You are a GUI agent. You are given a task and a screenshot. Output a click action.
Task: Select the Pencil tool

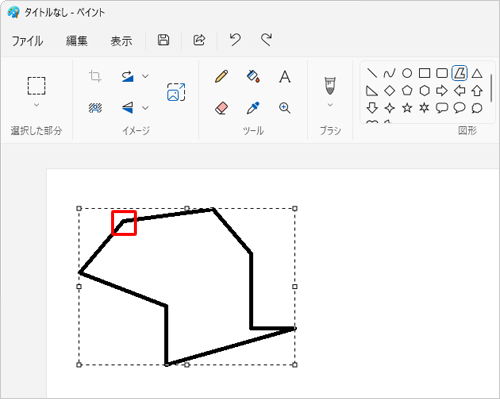coord(222,76)
